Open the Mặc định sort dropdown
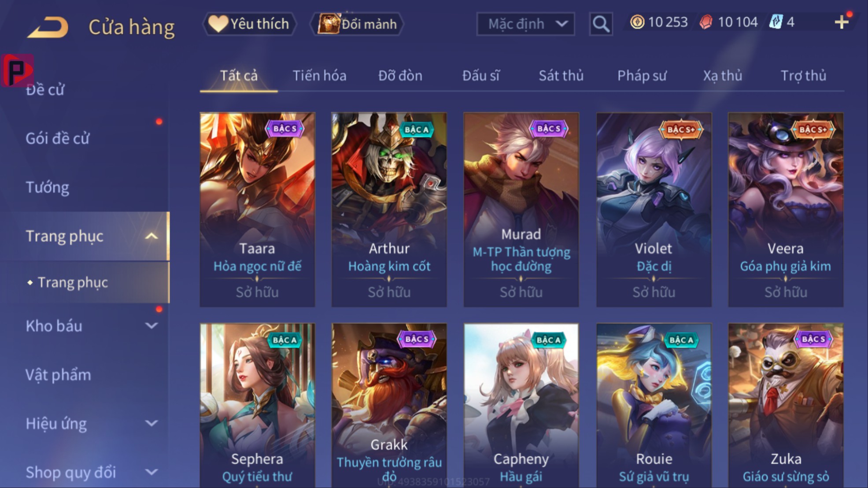The width and height of the screenshot is (868, 488). coord(525,24)
